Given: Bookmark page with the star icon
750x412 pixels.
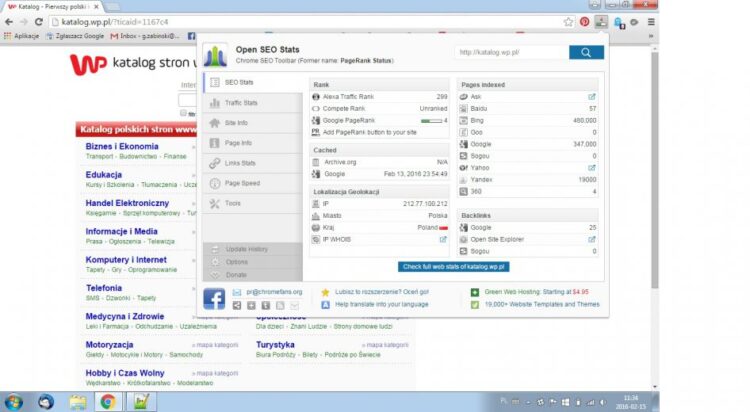Looking at the screenshot, I should pos(568,22).
